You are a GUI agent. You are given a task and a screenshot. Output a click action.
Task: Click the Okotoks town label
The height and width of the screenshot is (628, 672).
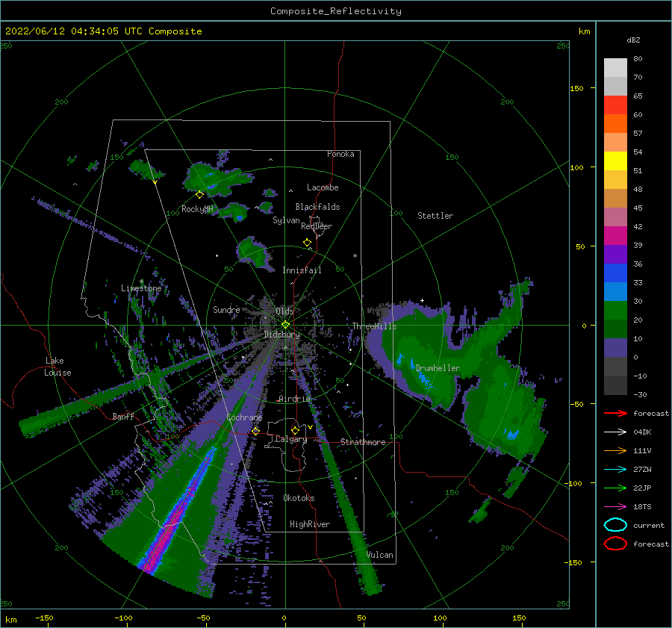pos(299,498)
